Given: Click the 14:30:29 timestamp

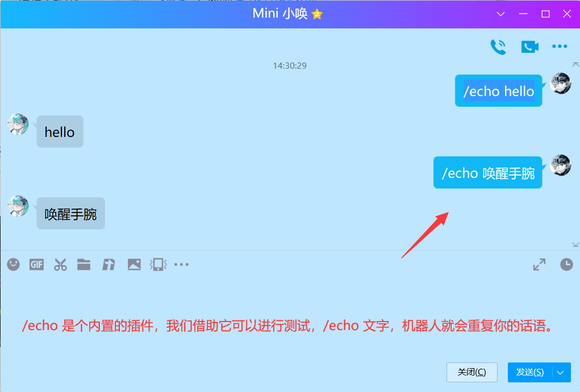Looking at the screenshot, I should tap(290, 66).
